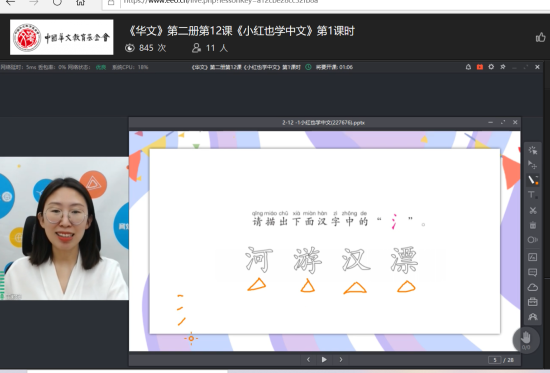Open the notification bell icon
This screenshot has height=373, width=550.
tap(468, 67)
